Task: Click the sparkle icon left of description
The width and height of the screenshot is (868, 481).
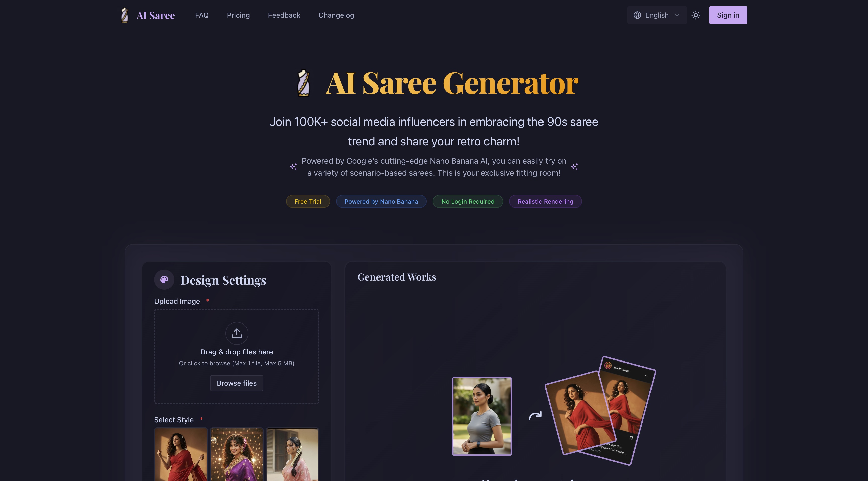Action: click(294, 167)
